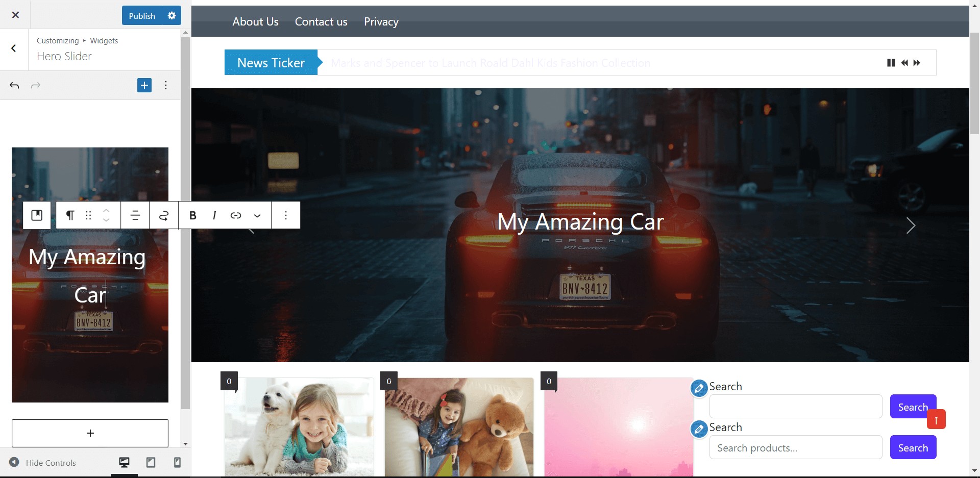The image size is (980, 478).
Task: Advance hero slider with right arrow
Action: [911, 225]
